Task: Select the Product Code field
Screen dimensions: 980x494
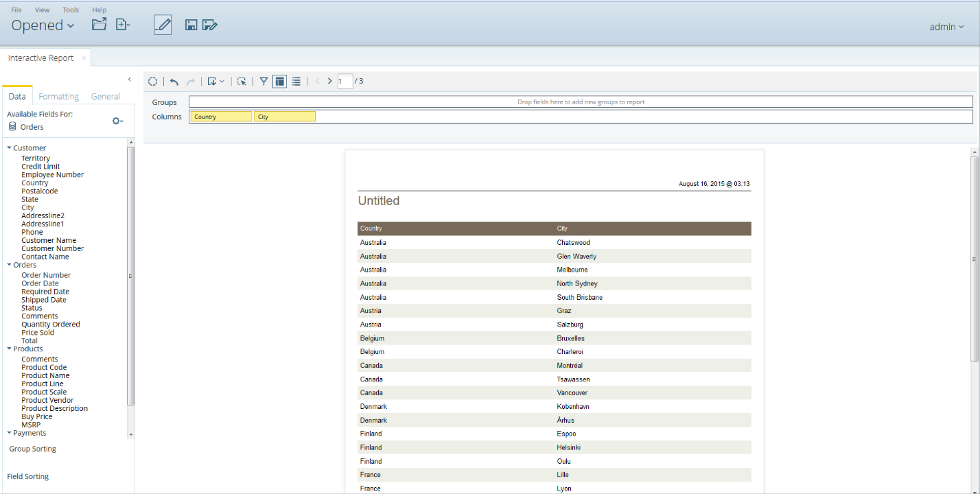Action: [x=44, y=368]
